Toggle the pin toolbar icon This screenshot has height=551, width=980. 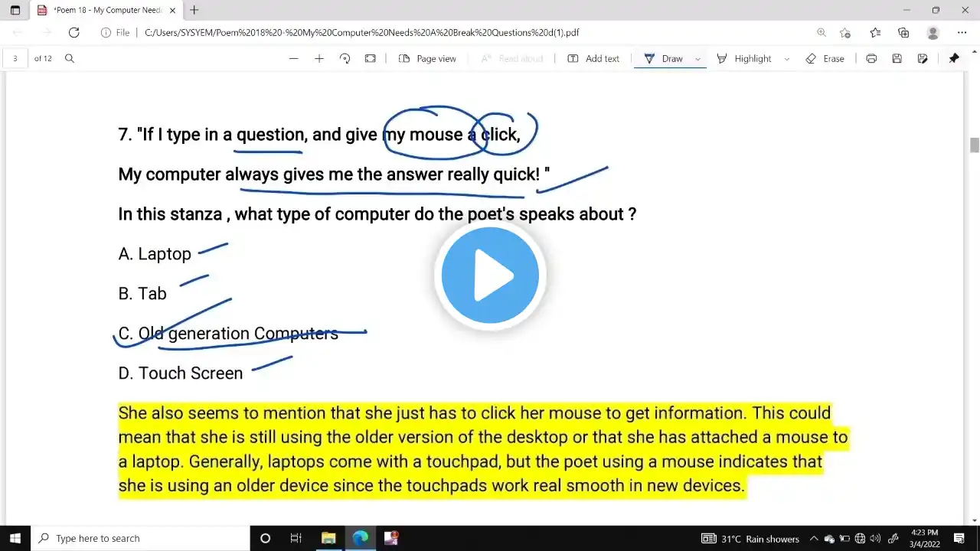[x=954, y=59]
